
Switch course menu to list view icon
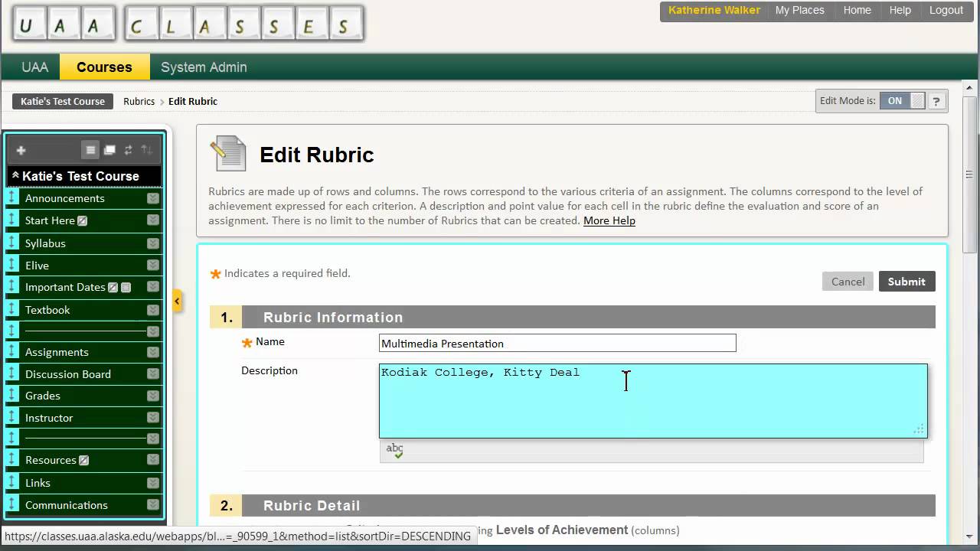[90, 150]
